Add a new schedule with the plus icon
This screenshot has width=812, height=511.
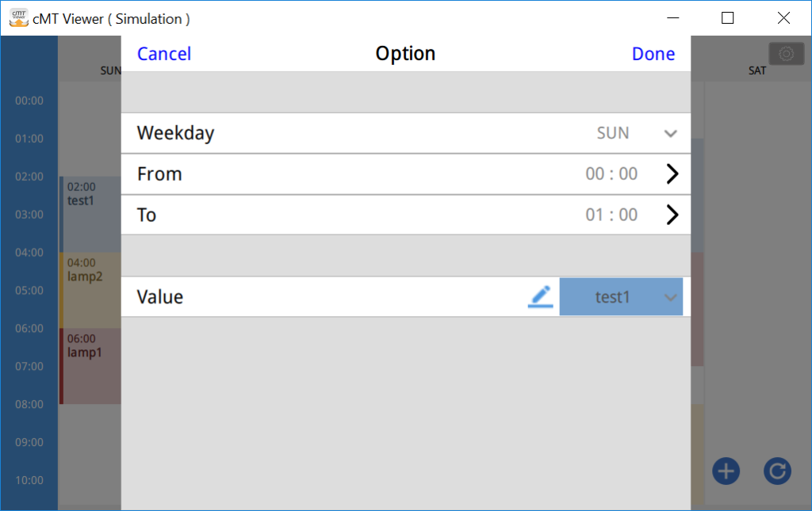click(726, 471)
